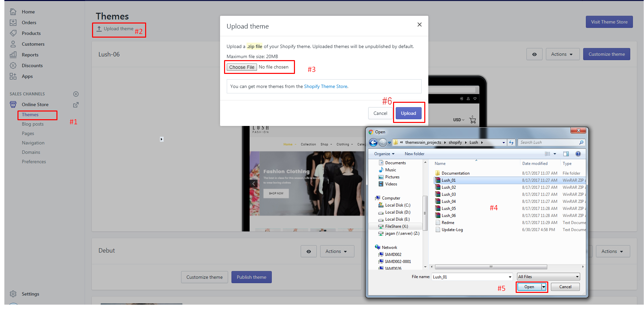Toggle preview eye for Debut theme
Screen dimensions: 644x310
308,252
